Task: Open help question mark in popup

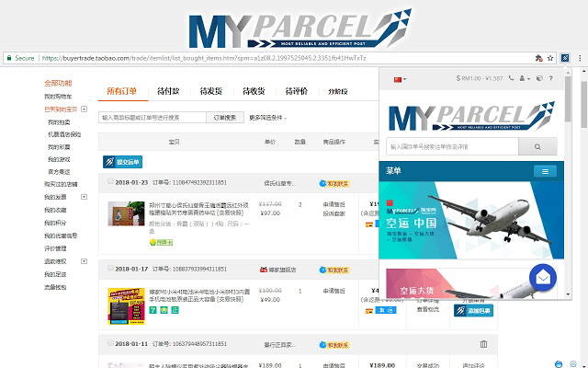Action: click(551, 78)
